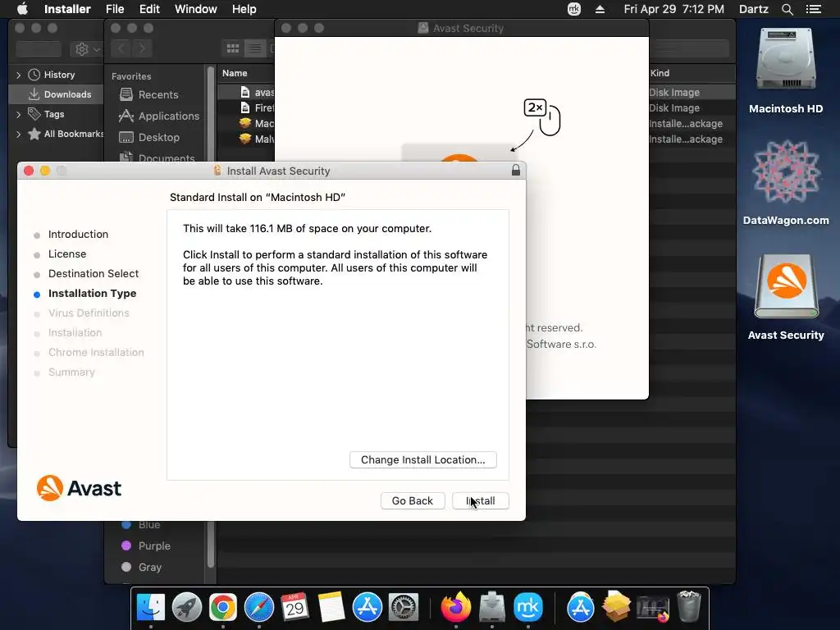The height and width of the screenshot is (630, 840).
Task: Sort Finder list by Name column
Action: pyautogui.click(x=235, y=73)
